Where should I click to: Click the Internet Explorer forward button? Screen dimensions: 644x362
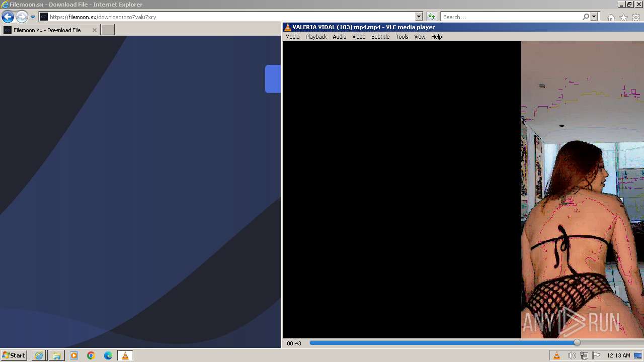pos(21,17)
